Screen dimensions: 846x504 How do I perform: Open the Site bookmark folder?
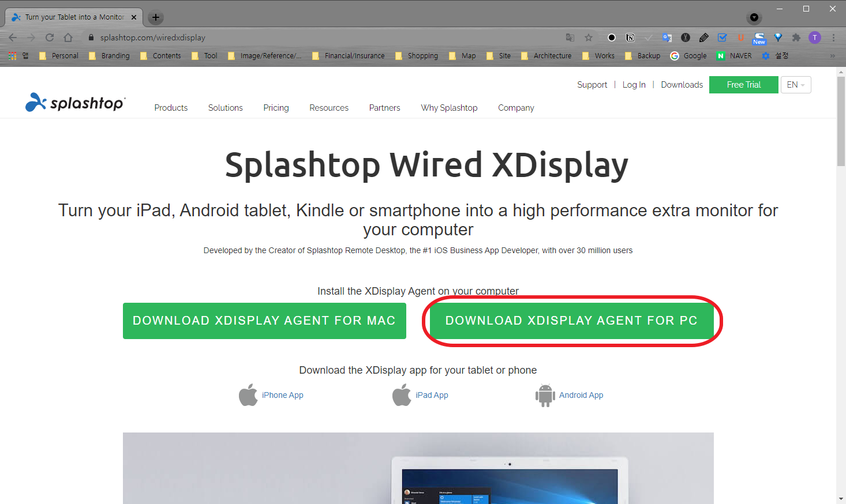pyautogui.click(x=499, y=56)
